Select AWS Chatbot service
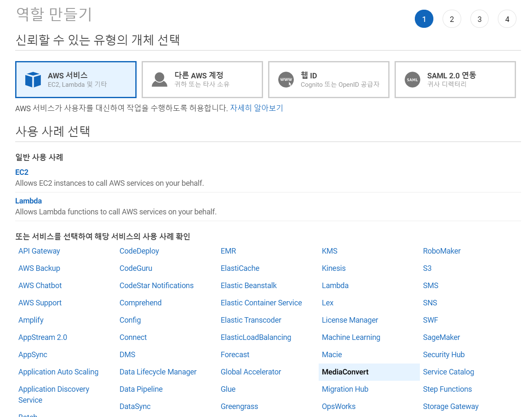Image resolution: width=532 pixels, height=417 pixels. click(40, 286)
